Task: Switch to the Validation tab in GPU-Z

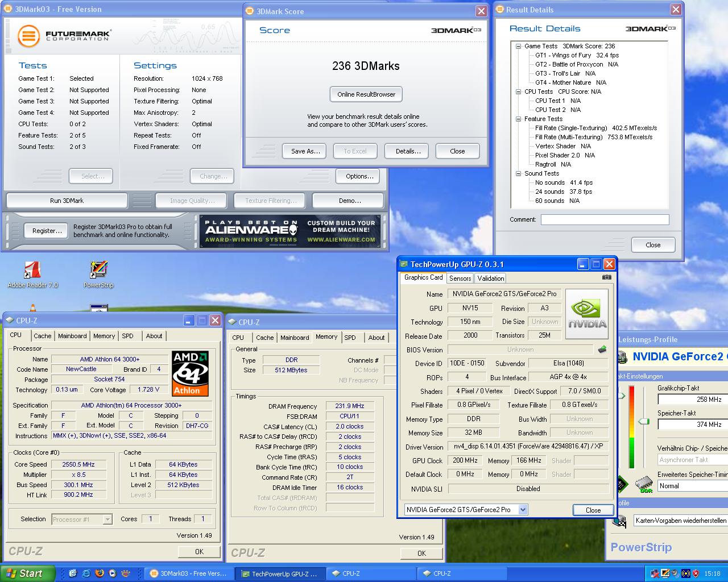Action: click(490, 278)
